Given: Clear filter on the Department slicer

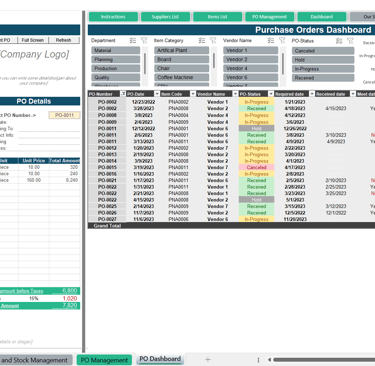Looking at the screenshot, I should 144,41.
